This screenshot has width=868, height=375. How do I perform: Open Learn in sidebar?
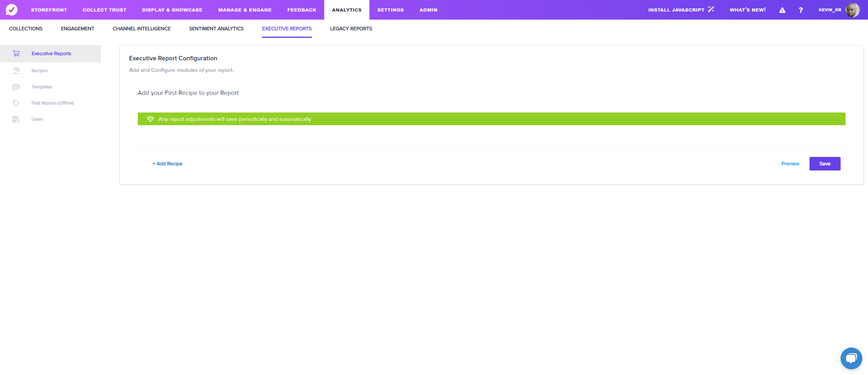tap(37, 119)
